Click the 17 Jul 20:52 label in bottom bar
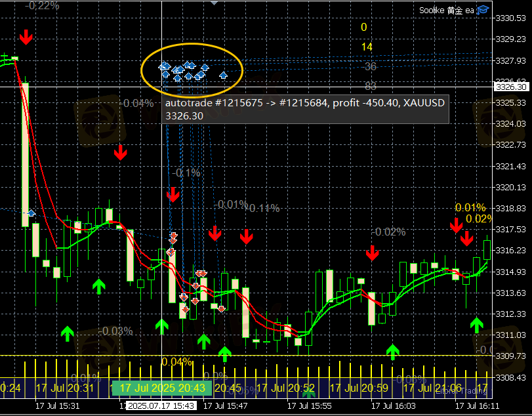 [285, 388]
